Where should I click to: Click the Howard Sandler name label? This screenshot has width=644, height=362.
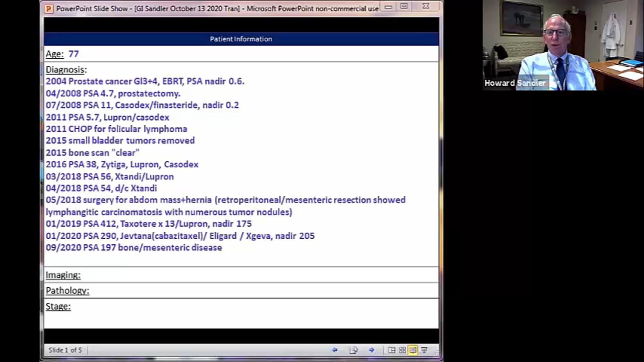[x=515, y=83]
